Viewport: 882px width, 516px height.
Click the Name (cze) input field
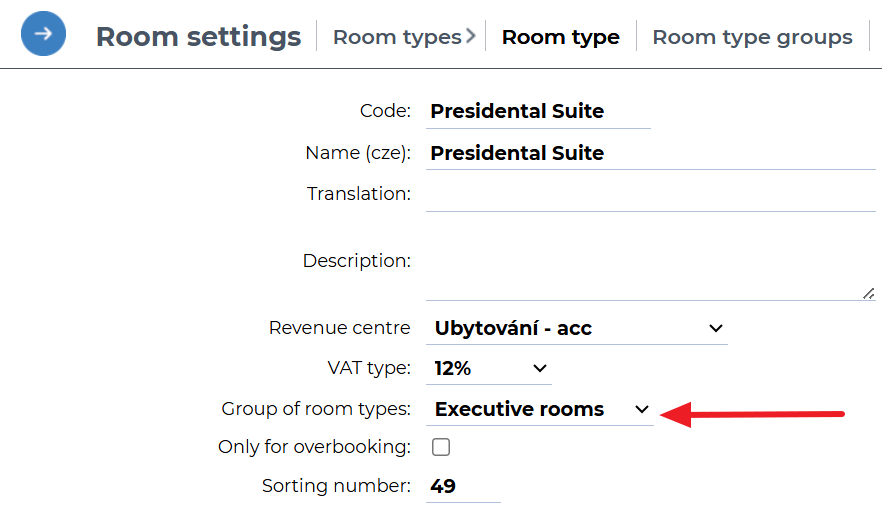pos(650,153)
